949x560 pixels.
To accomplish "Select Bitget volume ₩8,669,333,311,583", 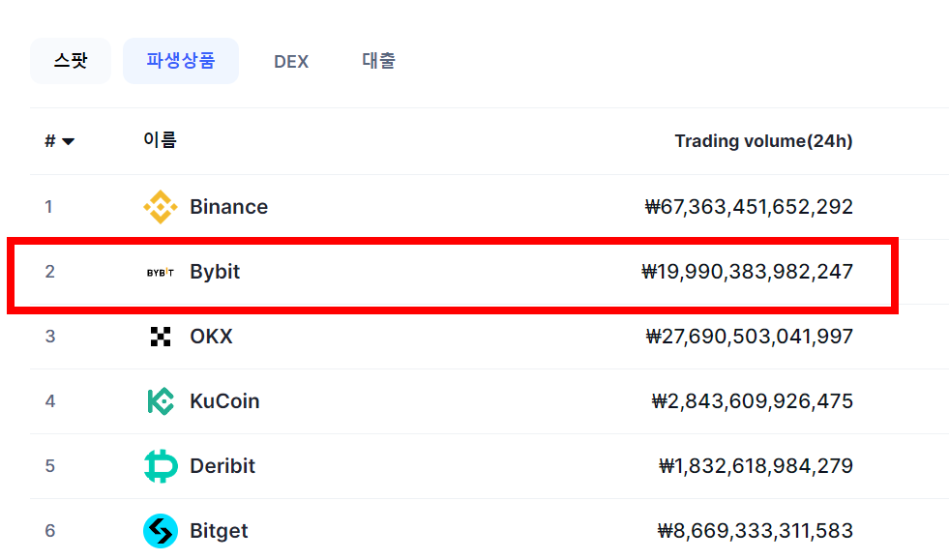I will click(756, 531).
